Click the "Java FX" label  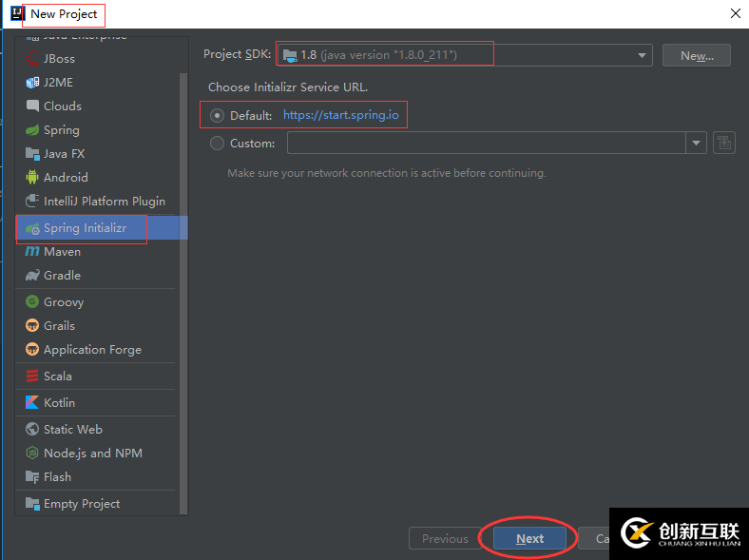pos(64,153)
